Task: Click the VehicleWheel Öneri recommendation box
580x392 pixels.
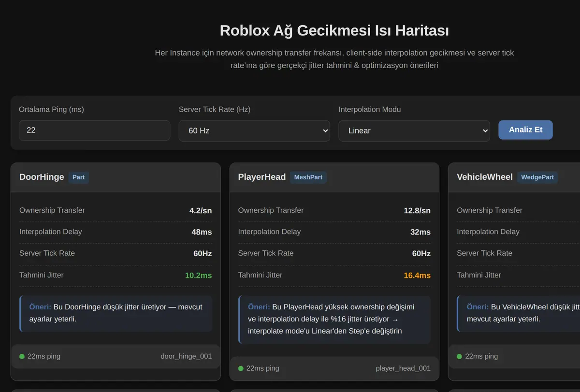Action: coord(518,313)
